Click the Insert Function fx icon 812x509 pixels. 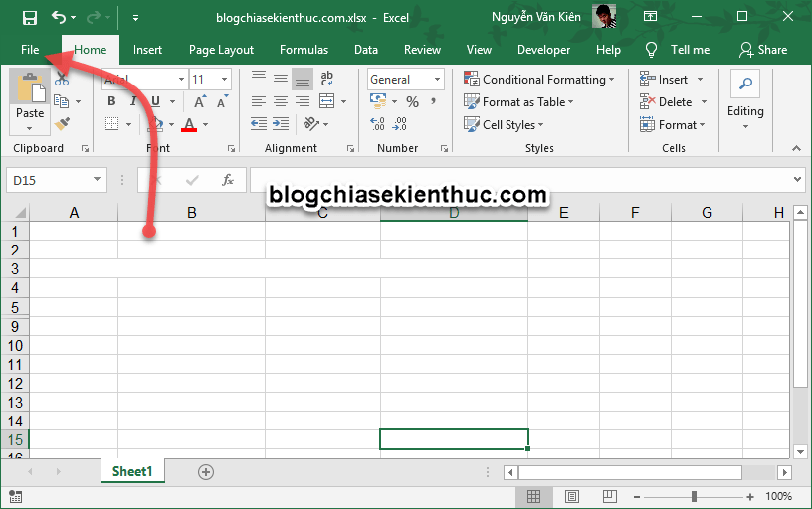click(x=227, y=180)
